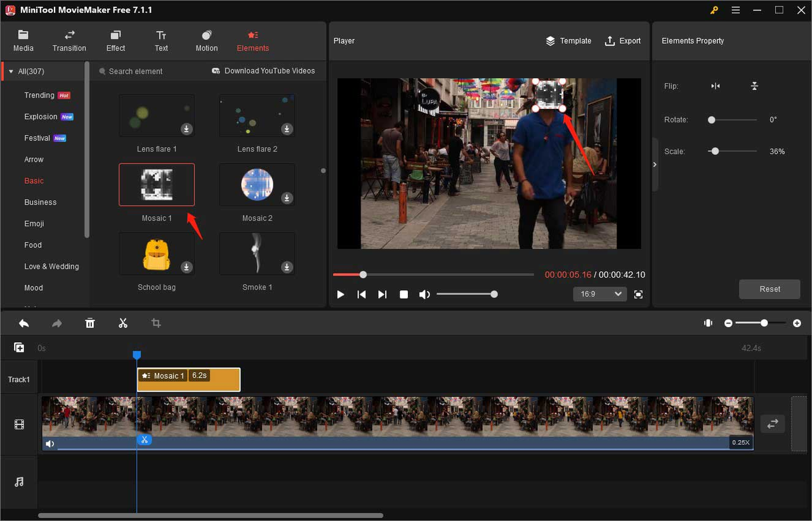Split the clip with scissors tool
Image resolution: width=812 pixels, height=521 pixels.
(x=123, y=323)
